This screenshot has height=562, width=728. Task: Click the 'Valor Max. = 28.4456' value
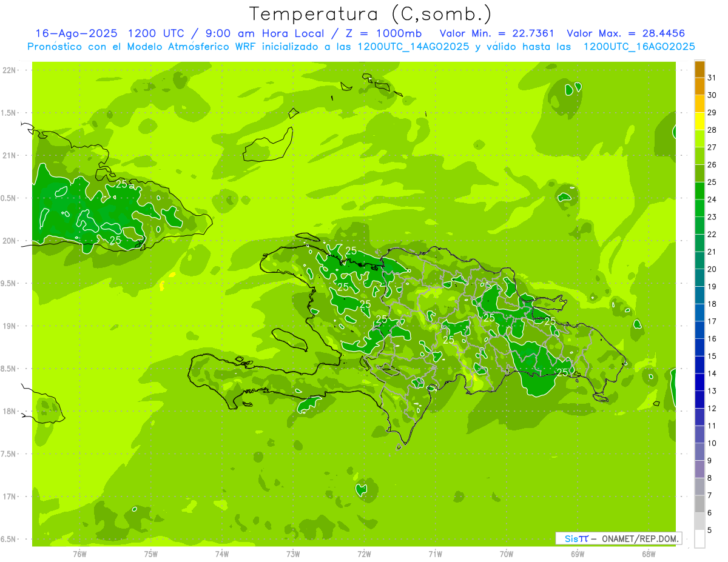coord(625,33)
